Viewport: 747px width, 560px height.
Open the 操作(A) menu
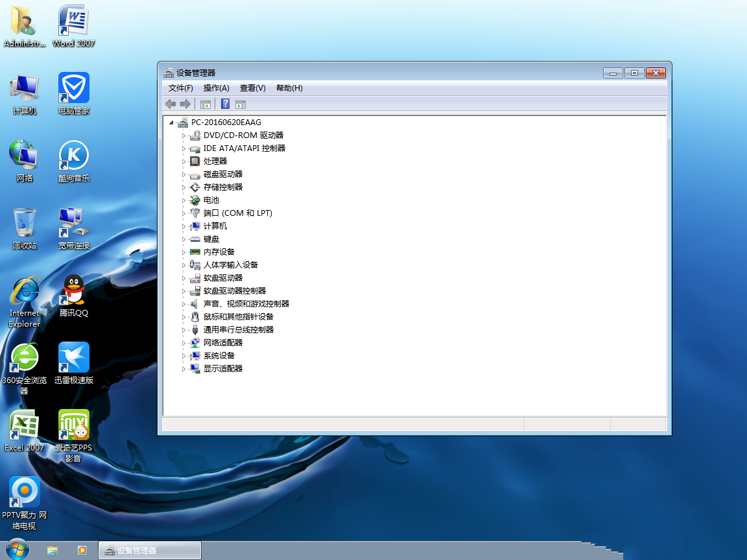pos(216,88)
